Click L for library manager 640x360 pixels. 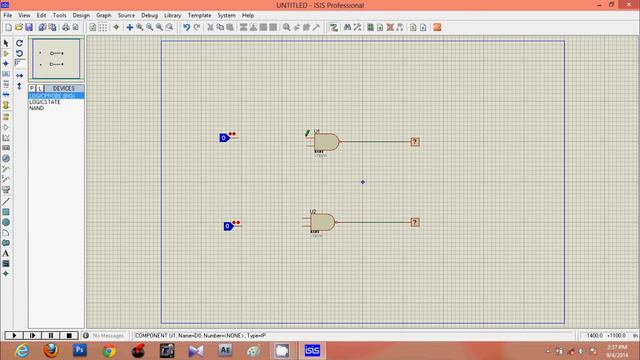point(40,89)
